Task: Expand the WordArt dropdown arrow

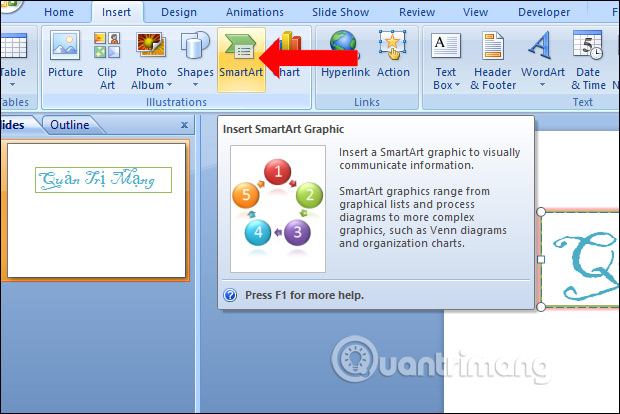Action: pos(542,85)
